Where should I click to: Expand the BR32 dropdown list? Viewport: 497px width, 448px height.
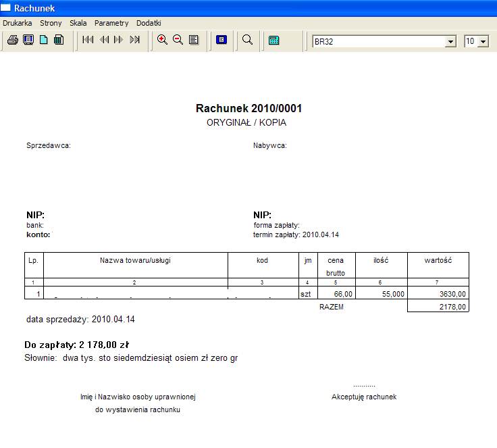click(451, 42)
